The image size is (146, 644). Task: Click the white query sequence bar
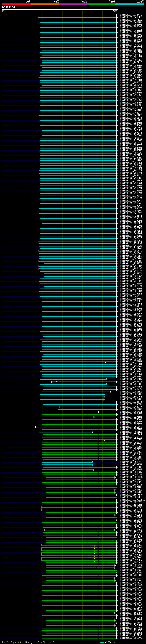60,9
